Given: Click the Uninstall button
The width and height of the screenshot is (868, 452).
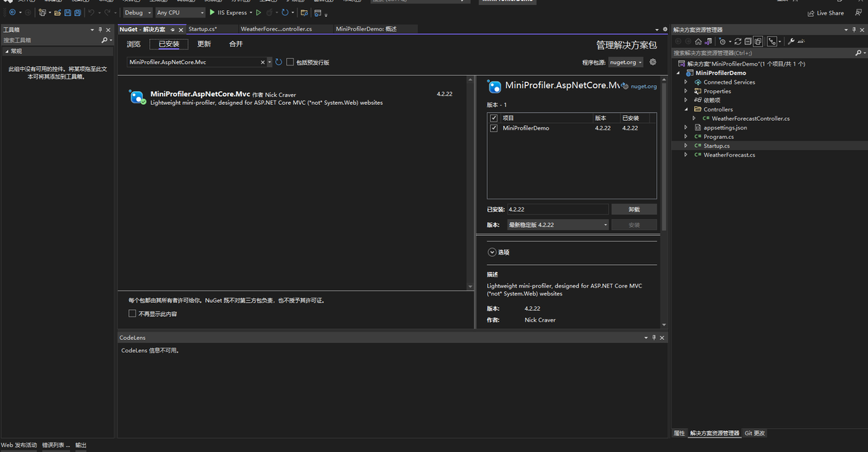Looking at the screenshot, I should pos(634,209).
